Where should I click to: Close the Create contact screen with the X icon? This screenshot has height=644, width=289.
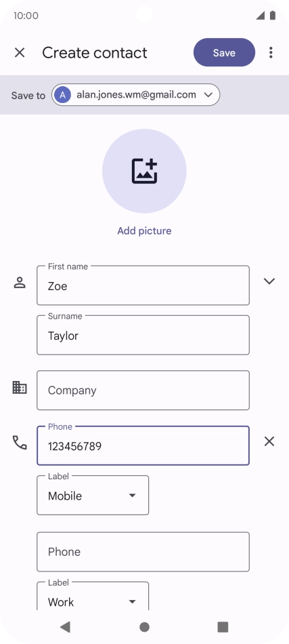[20, 53]
